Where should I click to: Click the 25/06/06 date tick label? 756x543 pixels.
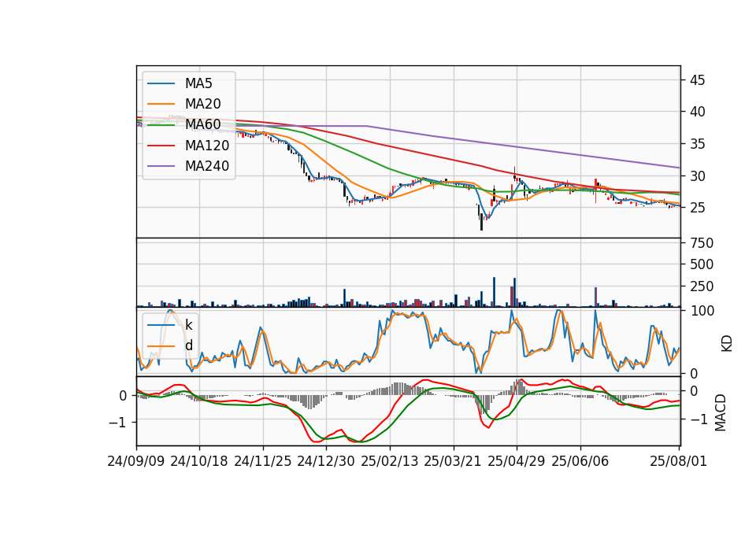click(580, 461)
